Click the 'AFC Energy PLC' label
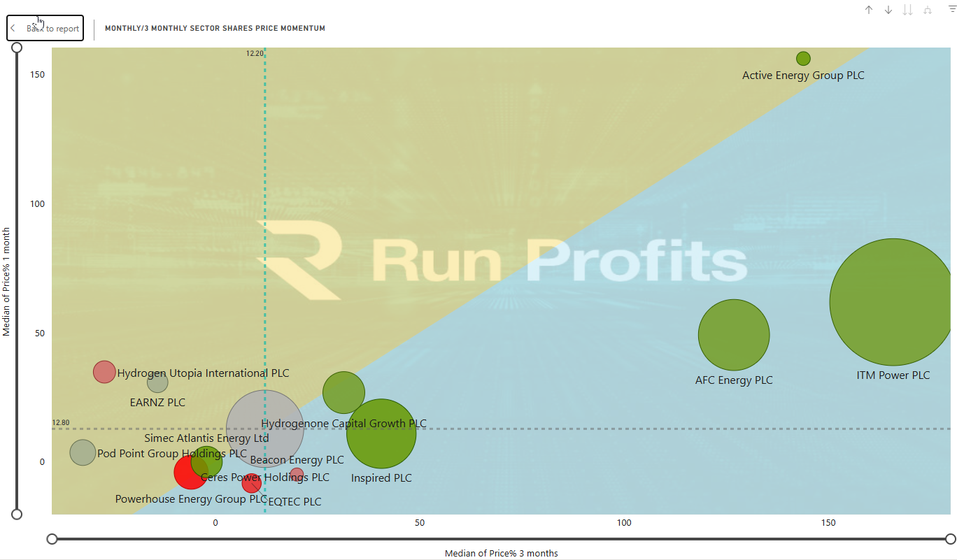 pyautogui.click(x=734, y=380)
